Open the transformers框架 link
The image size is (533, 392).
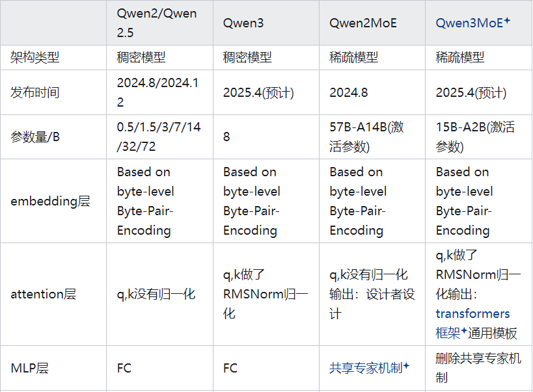[472, 323]
